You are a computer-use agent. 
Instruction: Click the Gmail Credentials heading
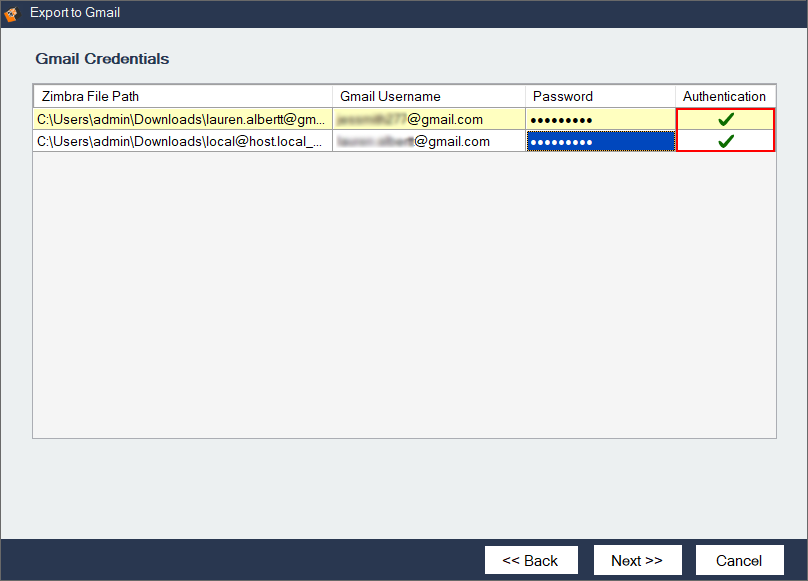[x=102, y=59]
